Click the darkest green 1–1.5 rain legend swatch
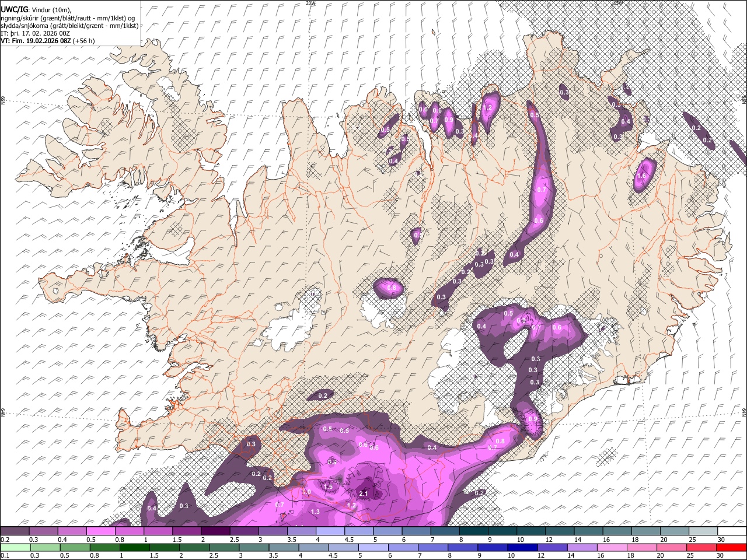The image size is (747, 560). click(x=135, y=547)
